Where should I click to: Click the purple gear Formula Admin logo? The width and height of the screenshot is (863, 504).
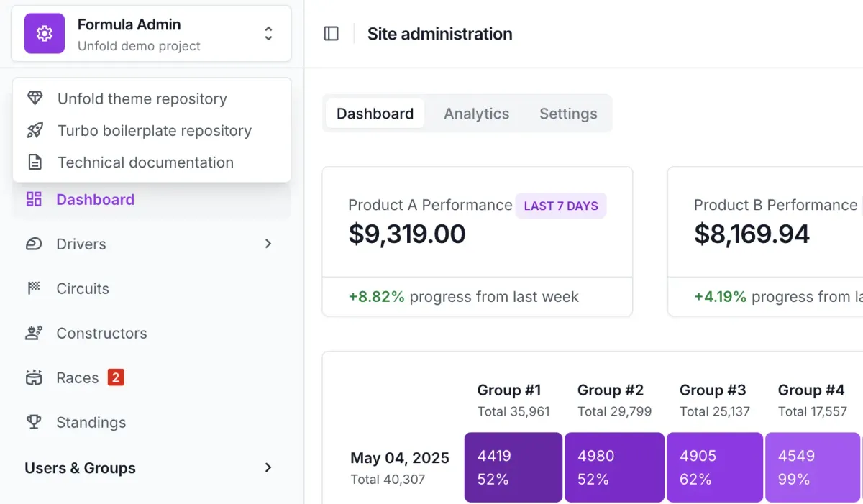click(x=45, y=34)
